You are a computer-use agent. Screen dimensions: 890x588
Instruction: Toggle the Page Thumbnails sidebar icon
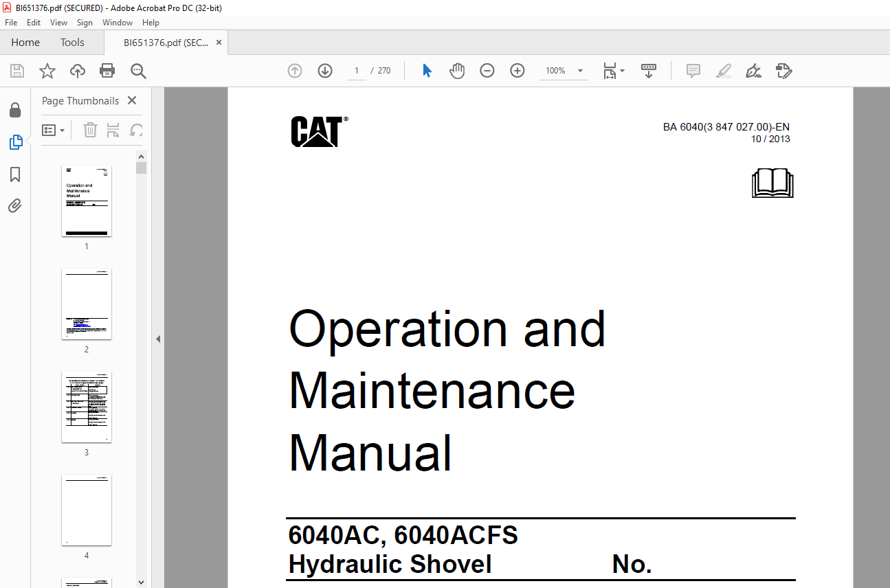coord(15,142)
